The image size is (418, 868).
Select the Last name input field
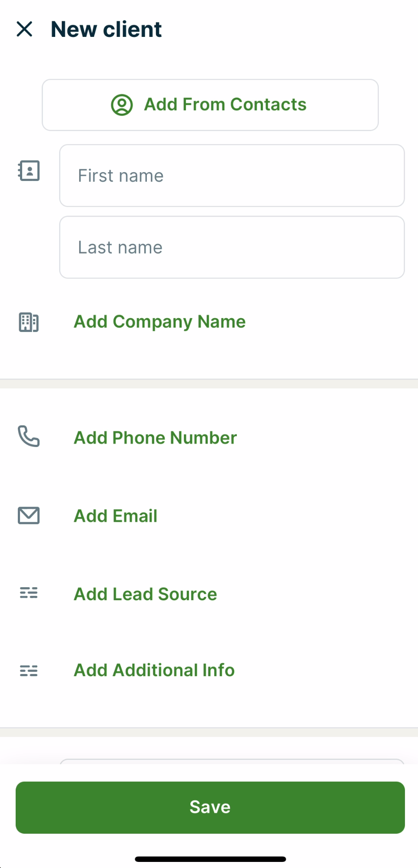232,247
